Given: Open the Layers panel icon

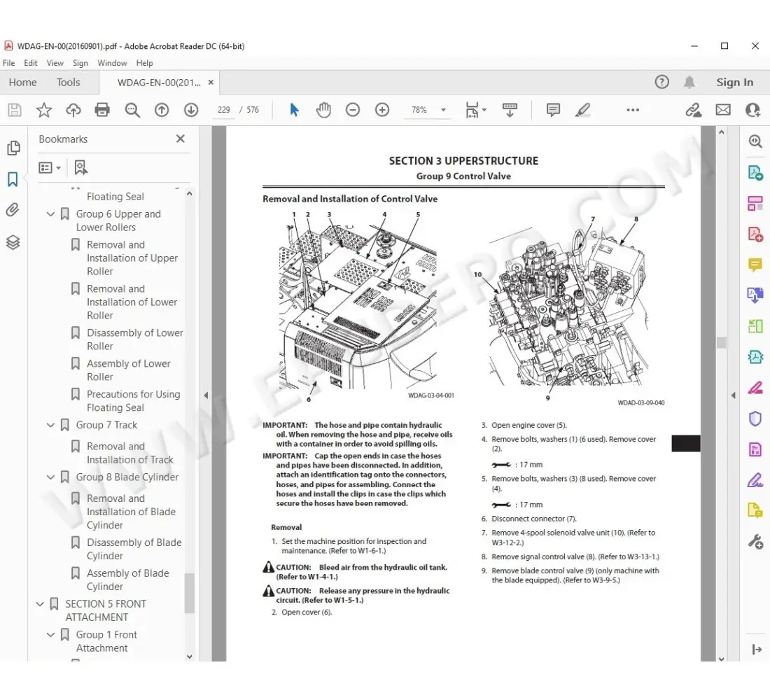Looking at the screenshot, I should 13,242.
